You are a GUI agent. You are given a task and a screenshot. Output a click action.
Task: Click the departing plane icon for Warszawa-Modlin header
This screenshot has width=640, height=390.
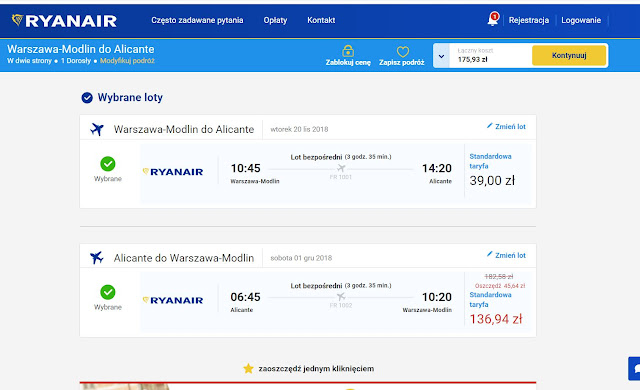click(97, 129)
